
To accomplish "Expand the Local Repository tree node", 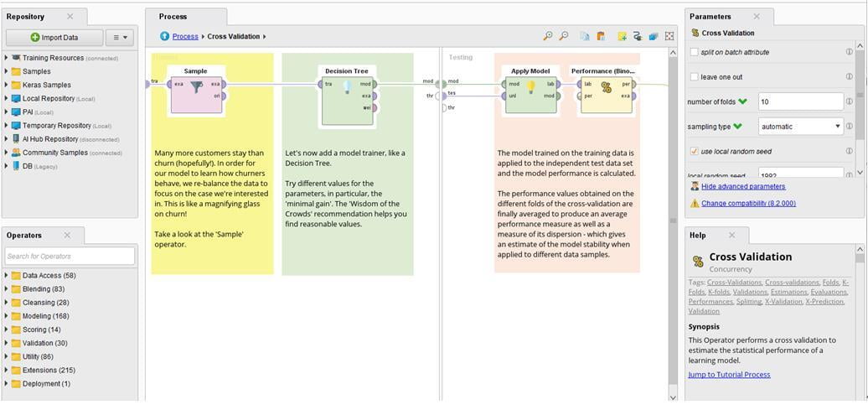I will point(7,99).
